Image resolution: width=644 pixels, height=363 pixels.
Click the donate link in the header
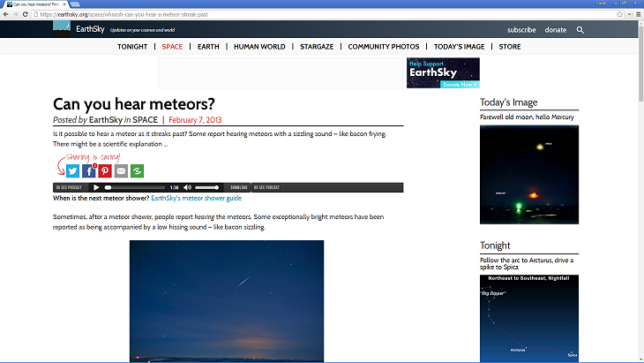[x=555, y=30]
